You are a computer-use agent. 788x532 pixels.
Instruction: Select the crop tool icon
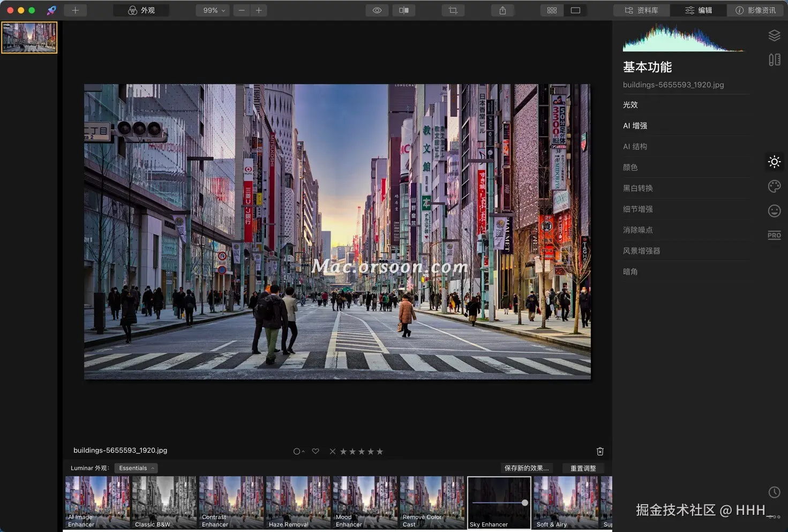coord(453,10)
